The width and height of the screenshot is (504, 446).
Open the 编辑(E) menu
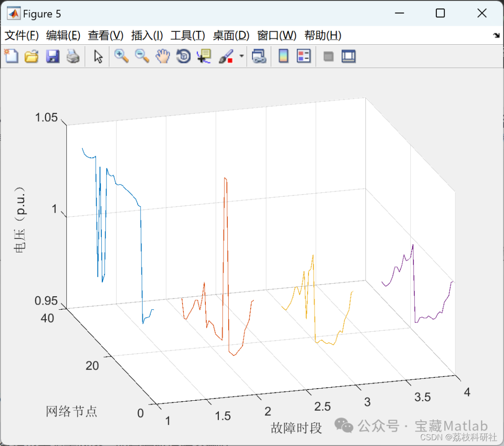click(63, 35)
